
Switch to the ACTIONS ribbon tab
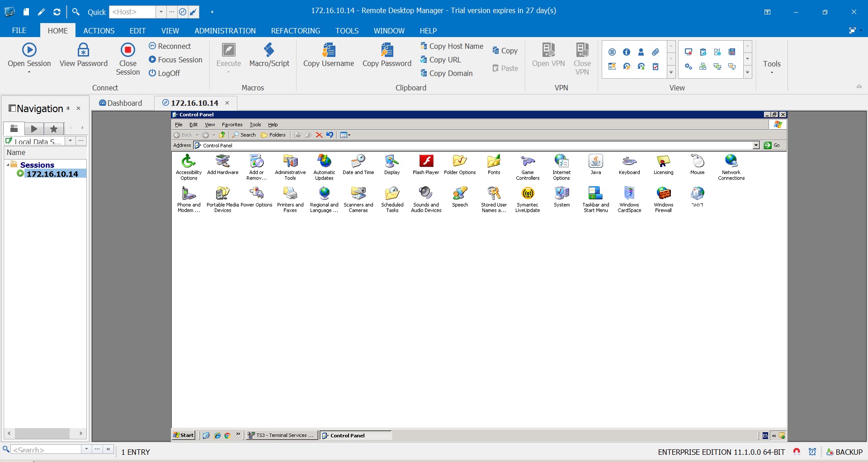(99, 30)
